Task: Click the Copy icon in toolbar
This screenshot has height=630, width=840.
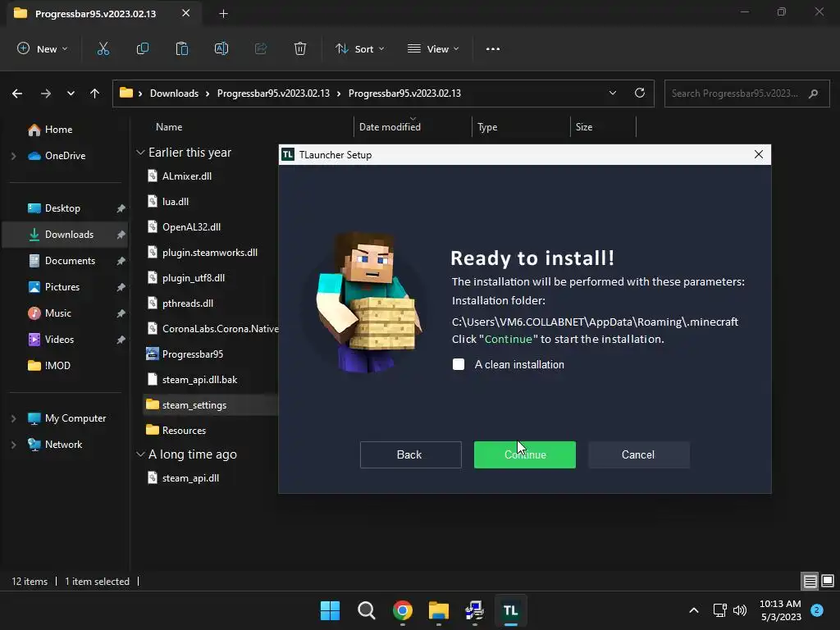Action: pyautogui.click(x=143, y=48)
